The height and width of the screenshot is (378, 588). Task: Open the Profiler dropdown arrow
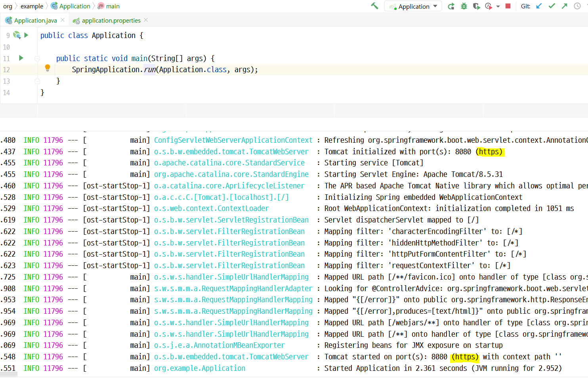498,6
